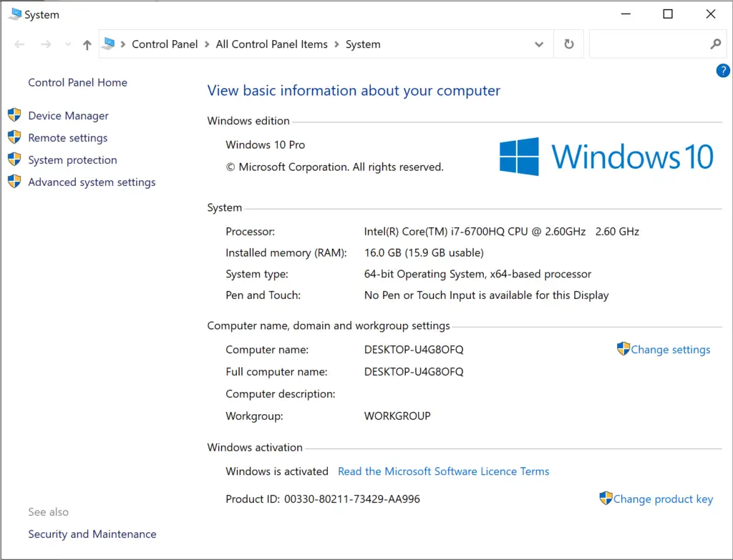The image size is (733, 560).
Task: Click the No Pen or Touch Input text
Action: 486,295
